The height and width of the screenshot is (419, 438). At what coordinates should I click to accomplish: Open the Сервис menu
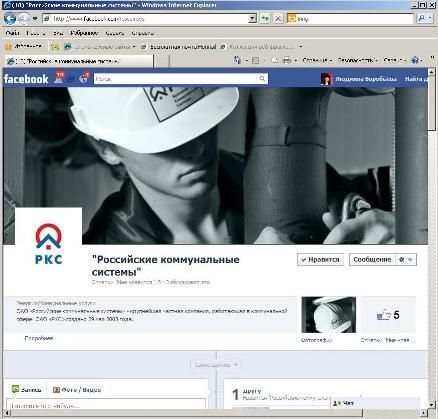(114, 33)
